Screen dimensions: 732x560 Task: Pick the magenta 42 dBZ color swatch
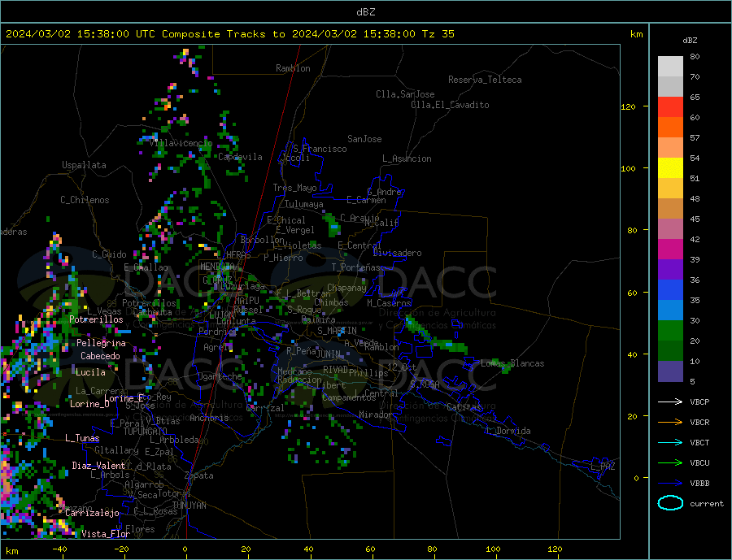670,250
